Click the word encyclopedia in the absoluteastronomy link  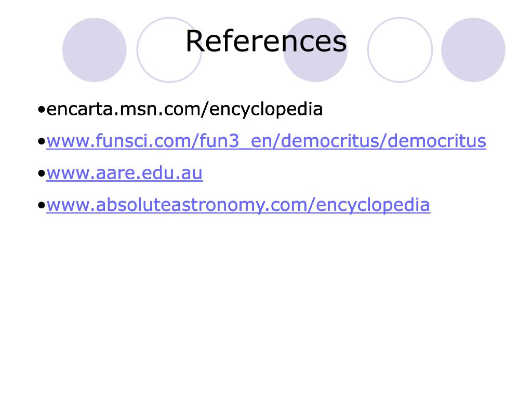click(x=373, y=205)
